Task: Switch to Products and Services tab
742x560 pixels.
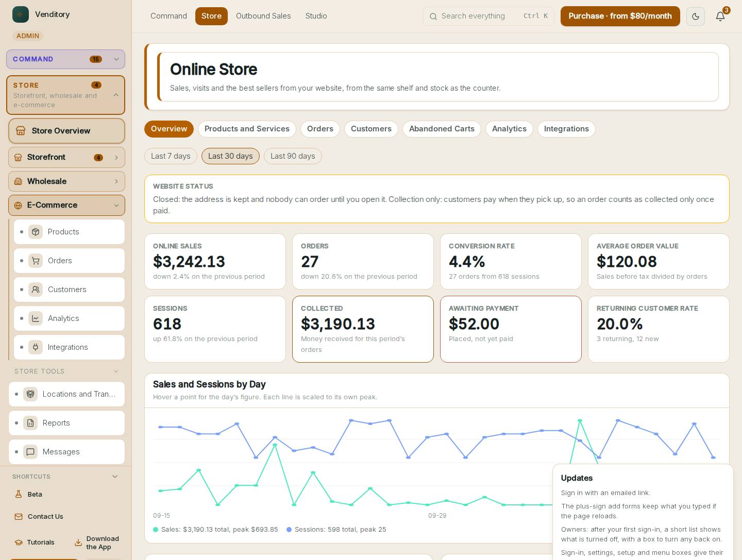Action: point(247,129)
